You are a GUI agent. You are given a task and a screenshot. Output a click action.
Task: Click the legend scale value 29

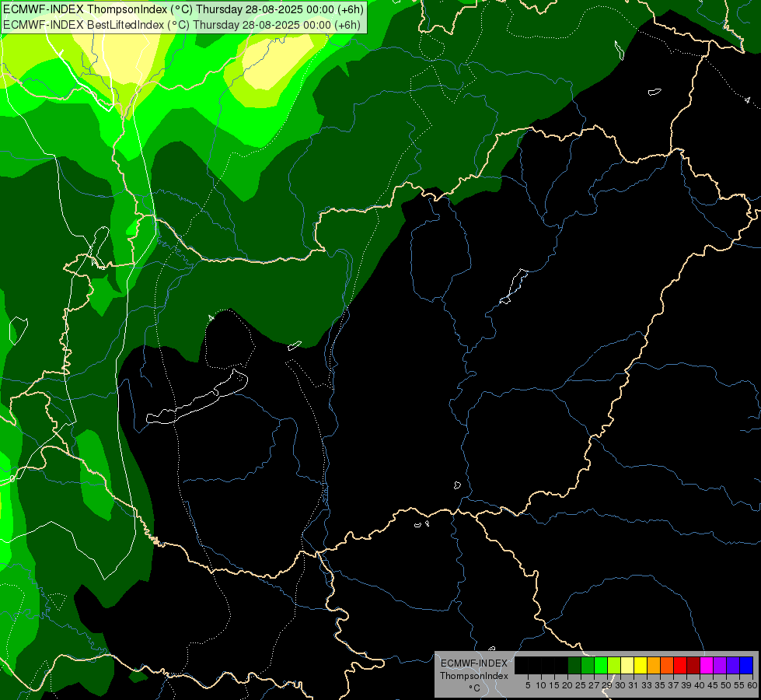pyautogui.click(x=606, y=685)
